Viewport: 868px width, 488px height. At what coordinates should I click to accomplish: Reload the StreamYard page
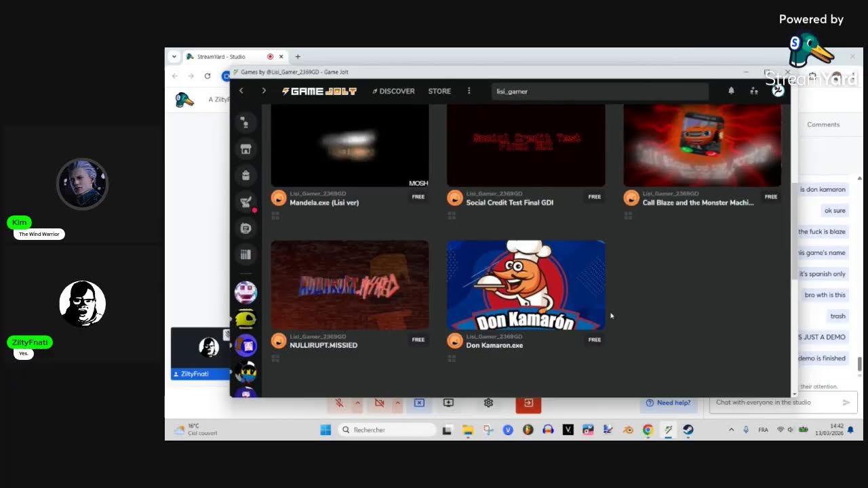(208, 76)
